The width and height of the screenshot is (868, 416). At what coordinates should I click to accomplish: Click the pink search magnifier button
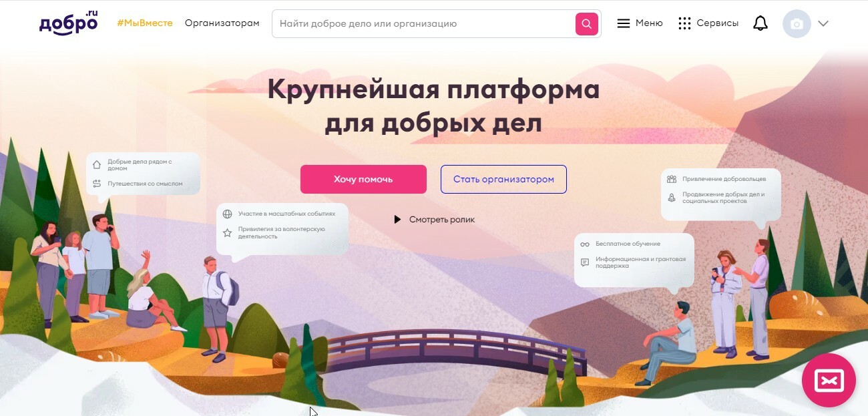[x=586, y=24]
